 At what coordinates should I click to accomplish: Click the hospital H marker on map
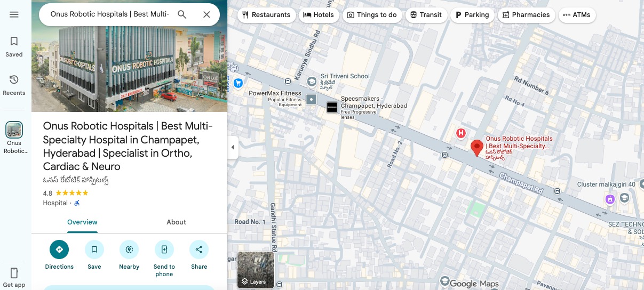(x=461, y=133)
